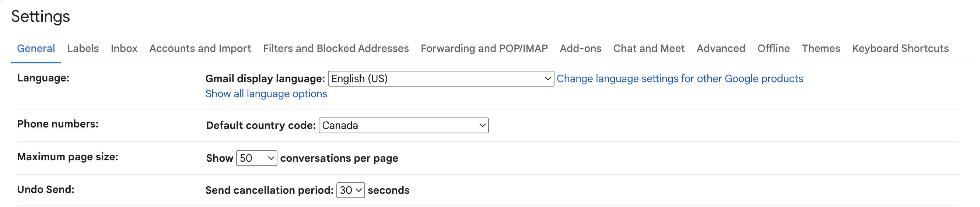The width and height of the screenshot is (980, 207).
Task: Select Filters and Blocked Addresses tab
Action: (x=336, y=48)
